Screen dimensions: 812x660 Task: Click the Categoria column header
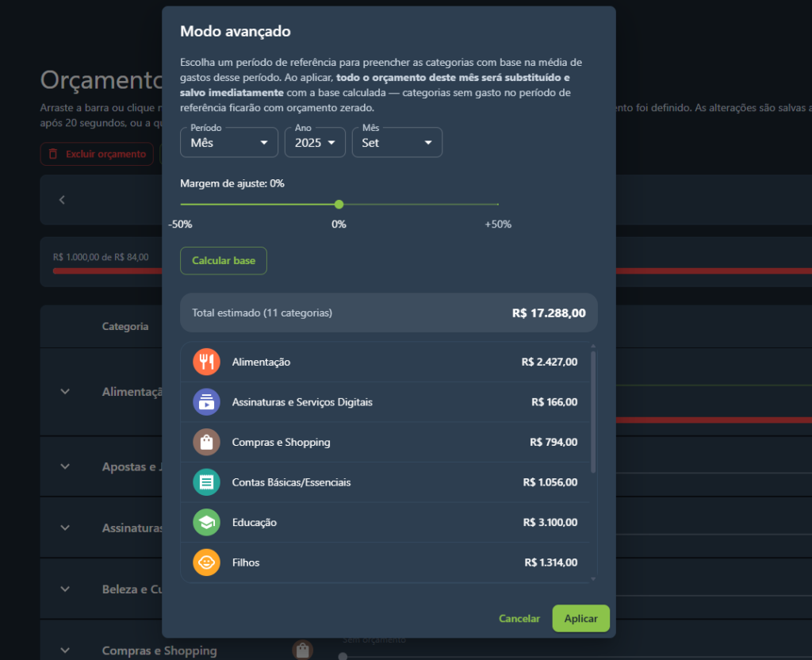coord(125,326)
